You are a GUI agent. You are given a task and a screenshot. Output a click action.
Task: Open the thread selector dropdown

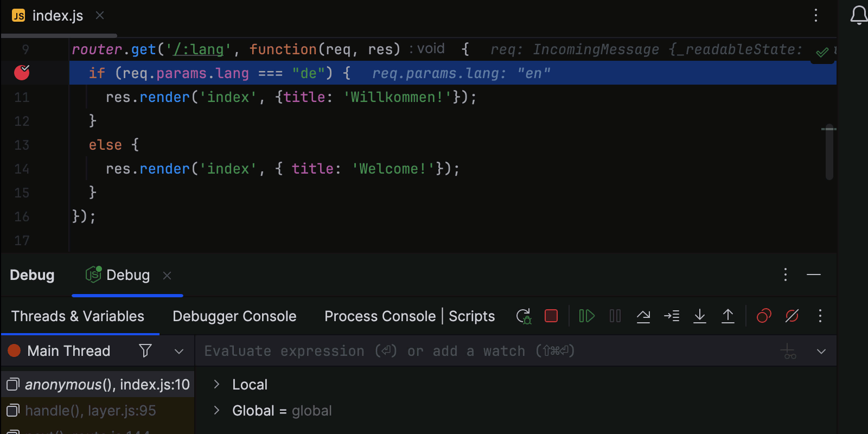coord(179,352)
